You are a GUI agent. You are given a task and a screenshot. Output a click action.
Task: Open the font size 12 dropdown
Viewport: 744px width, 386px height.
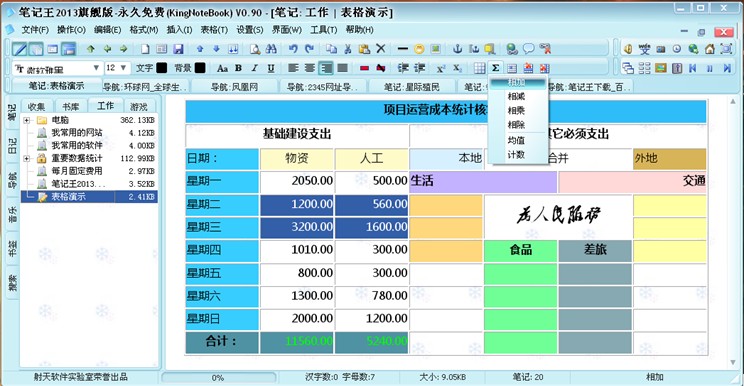(x=124, y=68)
